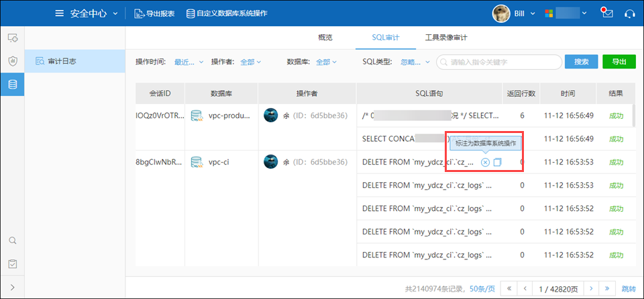
Task: Click the green 导出 button
Action: tap(619, 62)
